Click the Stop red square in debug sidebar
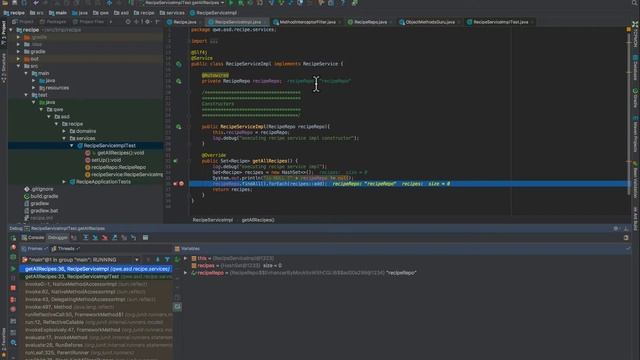The width and height of the screenshot is (640, 360). click(13, 288)
